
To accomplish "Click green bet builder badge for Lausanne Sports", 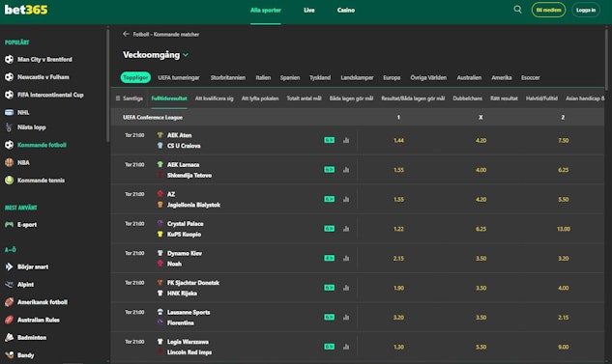I will [x=330, y=318].
